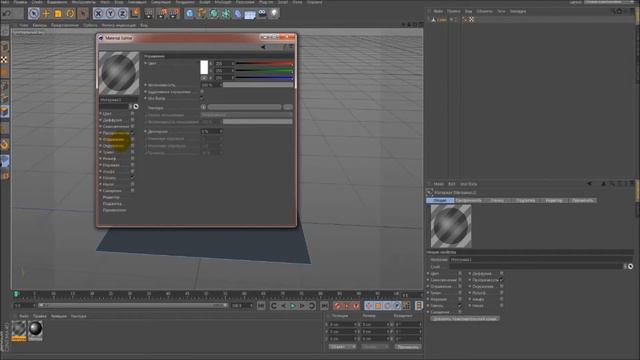Toggle Color channel checkbox in Material Editor
The height and width of the screenshot is (360, 640).
[132, 113]
